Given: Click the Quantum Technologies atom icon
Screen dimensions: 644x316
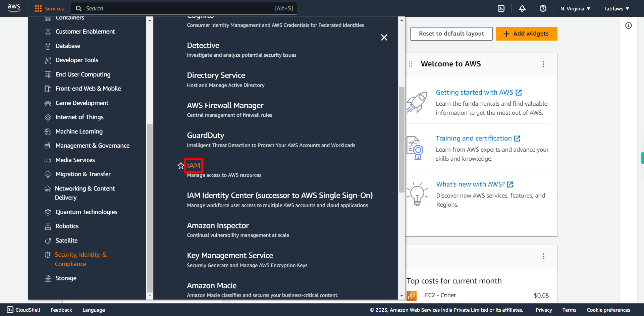Looking at the screenshot, I should [48, 212].
